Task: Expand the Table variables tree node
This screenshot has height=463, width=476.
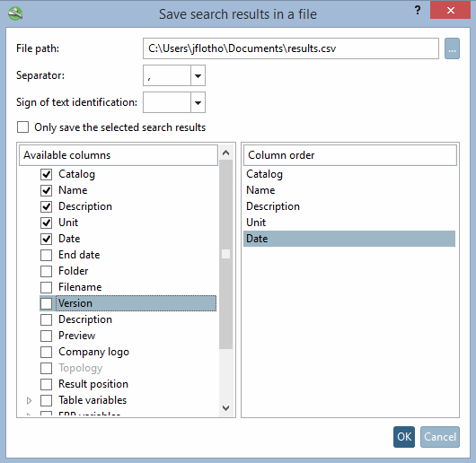Action: [29, 400]
